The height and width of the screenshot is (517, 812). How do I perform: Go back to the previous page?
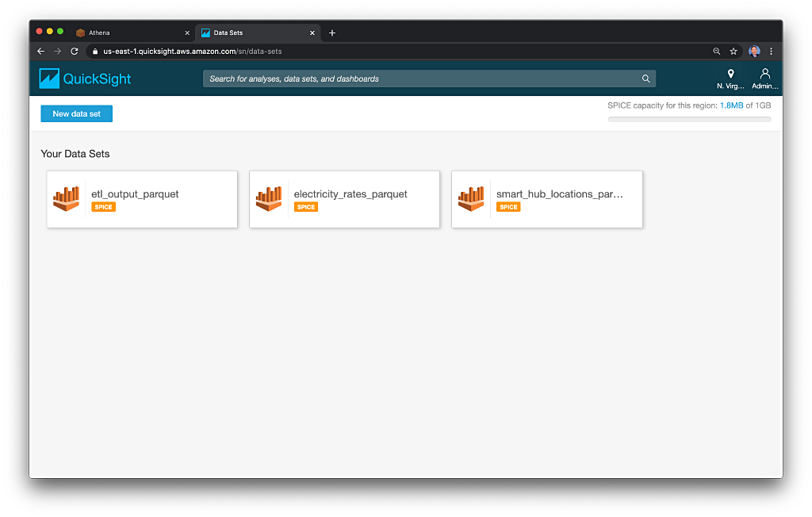pyautogui.click(x=41, y=52)
